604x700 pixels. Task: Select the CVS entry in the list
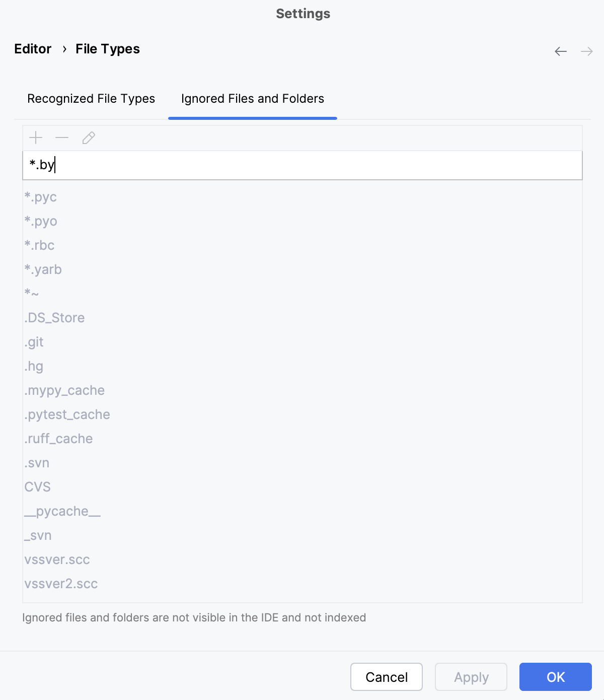point(37,486)
